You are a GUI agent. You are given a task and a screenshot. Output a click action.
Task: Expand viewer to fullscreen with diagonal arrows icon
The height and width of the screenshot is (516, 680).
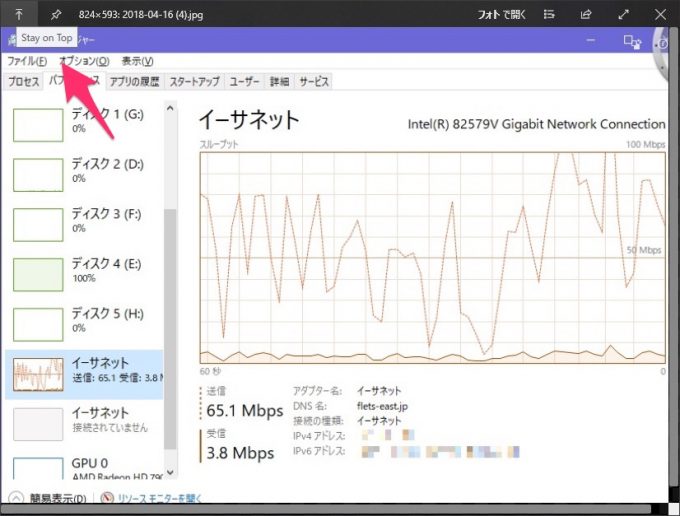pos(623,14)
